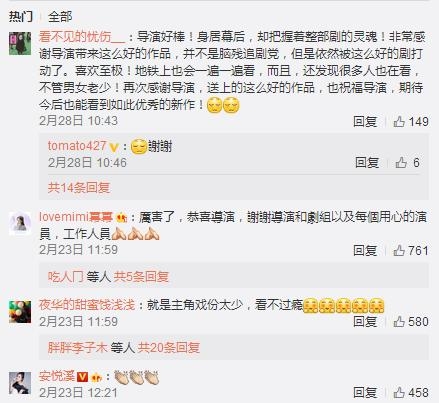Click 安悦溪's orange verified V badge
Image resolution: width=439 pixels, height=403 pixels.
tap(82, 377)
